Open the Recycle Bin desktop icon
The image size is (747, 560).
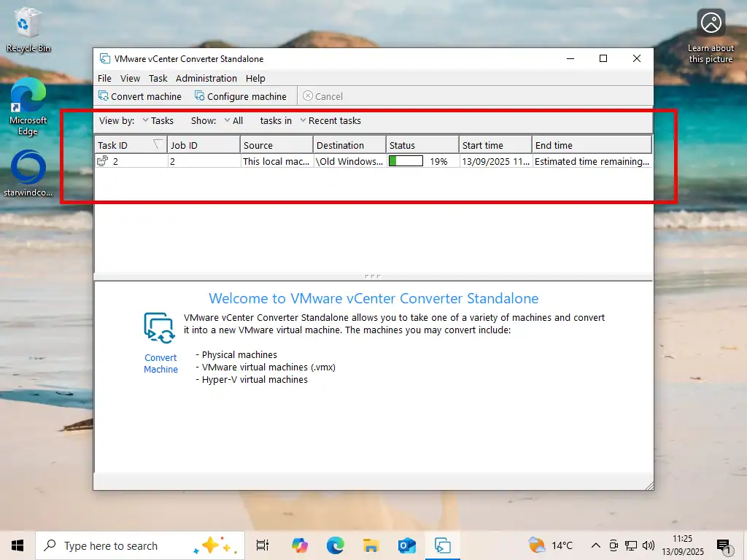[28, 30]
